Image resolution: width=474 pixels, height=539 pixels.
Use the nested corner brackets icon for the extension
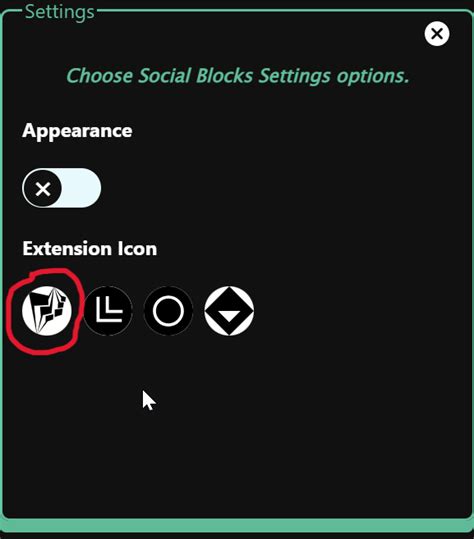pyautogui.click(x=108, y=310)
